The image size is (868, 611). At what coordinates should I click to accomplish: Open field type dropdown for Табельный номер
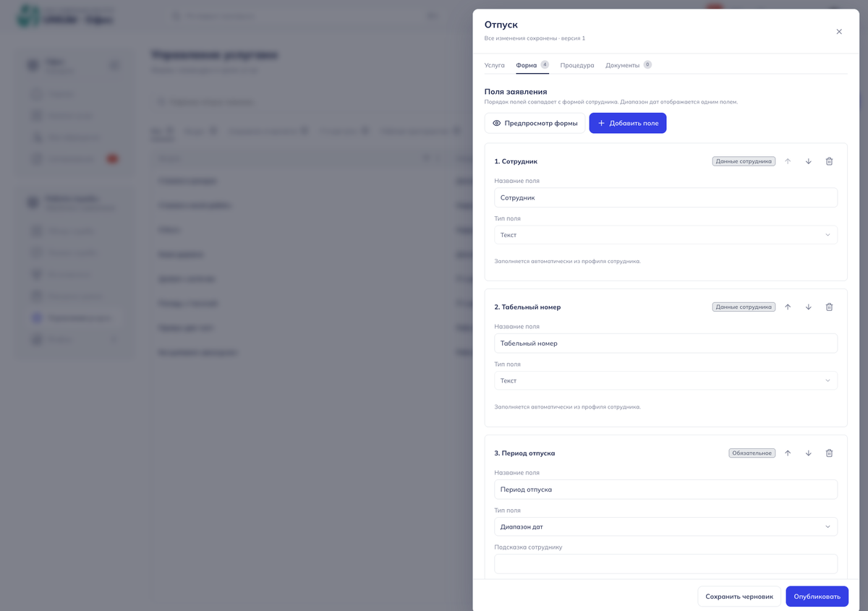point(665,380)
